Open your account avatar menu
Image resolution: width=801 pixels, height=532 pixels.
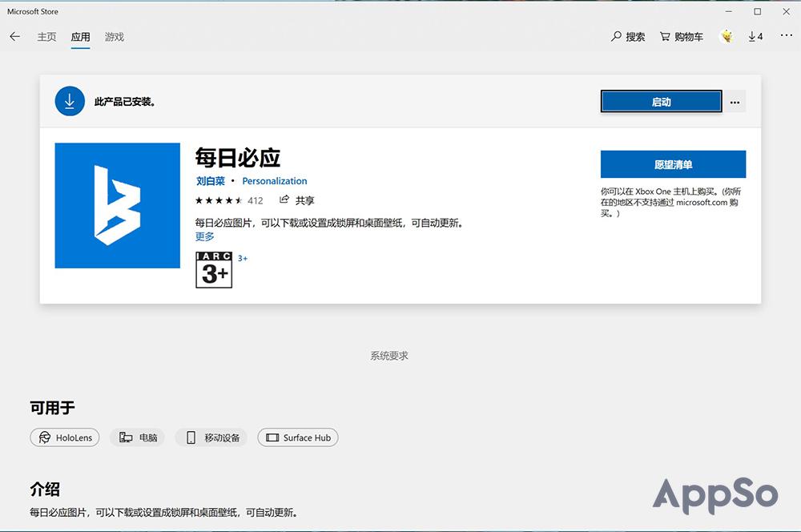click(x=727, y=35)
